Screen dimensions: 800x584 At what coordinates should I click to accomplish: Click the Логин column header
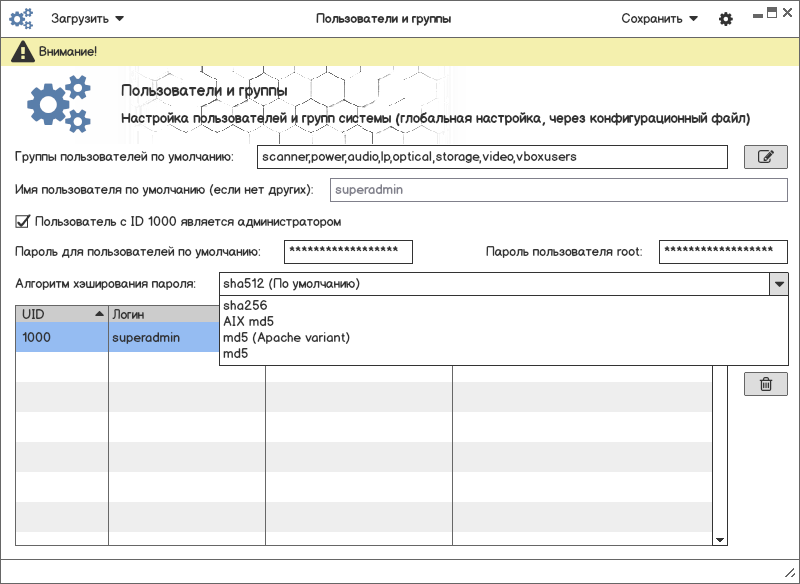pyautogui.click(x=160, y=314)
